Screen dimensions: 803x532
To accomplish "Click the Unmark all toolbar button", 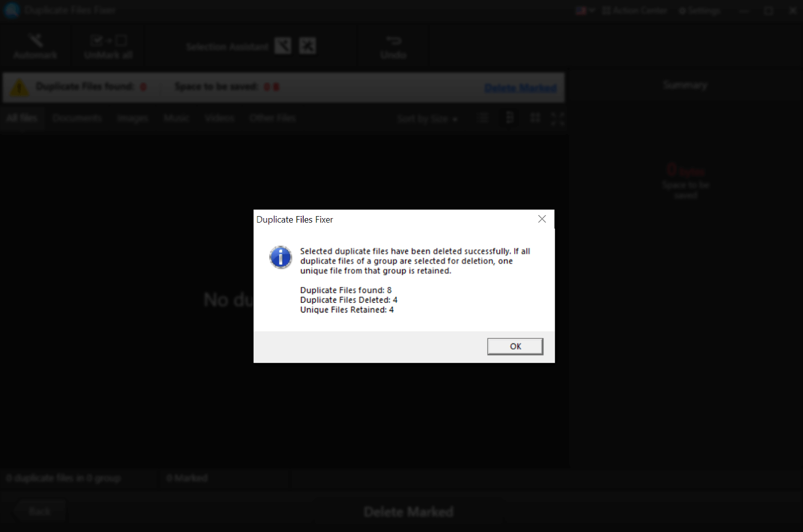I will pos(108,47).
